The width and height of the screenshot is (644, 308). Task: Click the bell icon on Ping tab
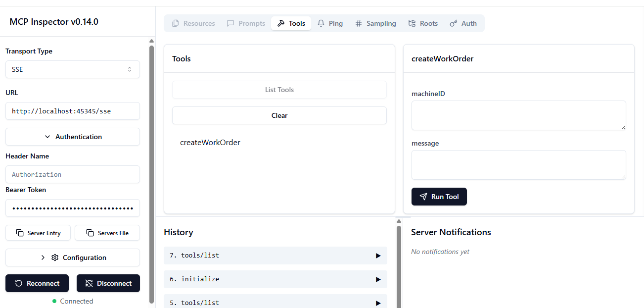tap(321, 23)
